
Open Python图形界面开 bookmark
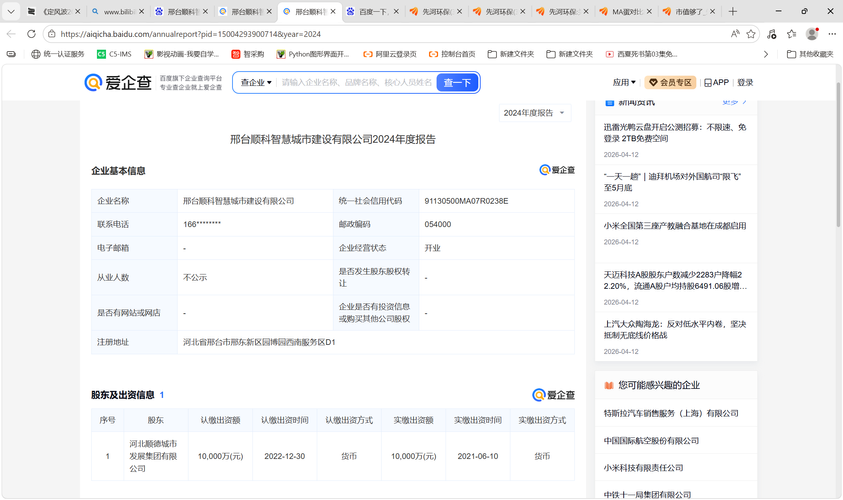click(313, 54)
